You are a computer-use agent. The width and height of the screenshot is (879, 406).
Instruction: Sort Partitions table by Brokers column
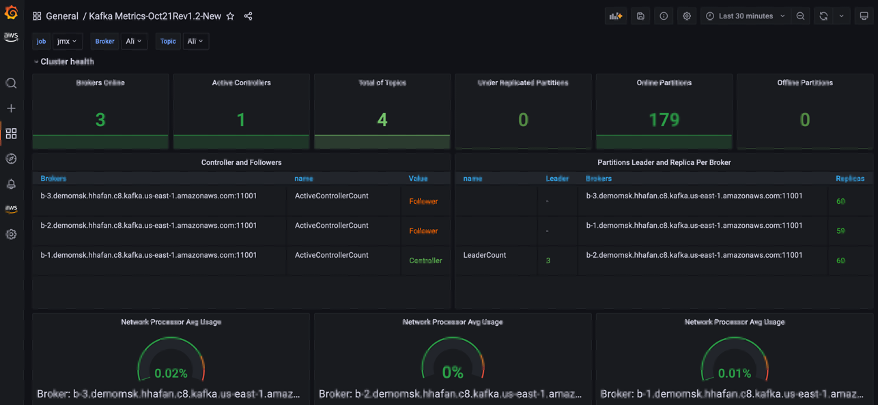pyautogui.click(x=599, y=179)
